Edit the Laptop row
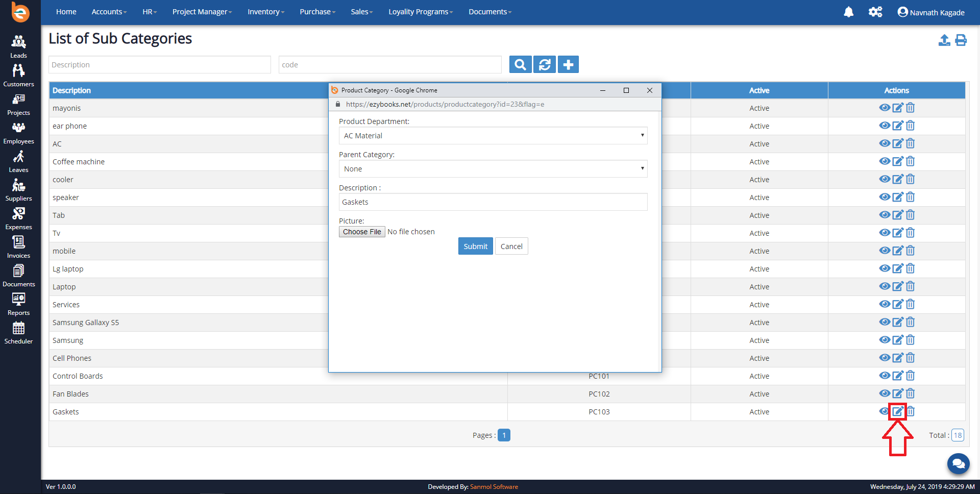Viewport: 980px width, 494px height. coord(898,286)
